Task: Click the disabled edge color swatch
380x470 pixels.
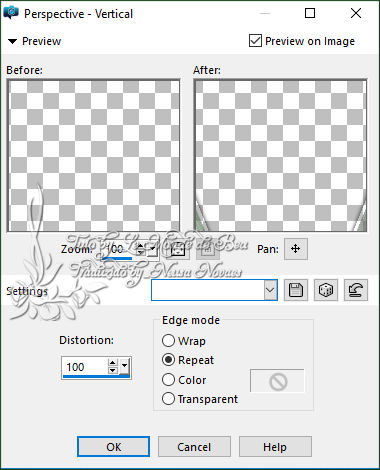Action: tap(277, 381)
